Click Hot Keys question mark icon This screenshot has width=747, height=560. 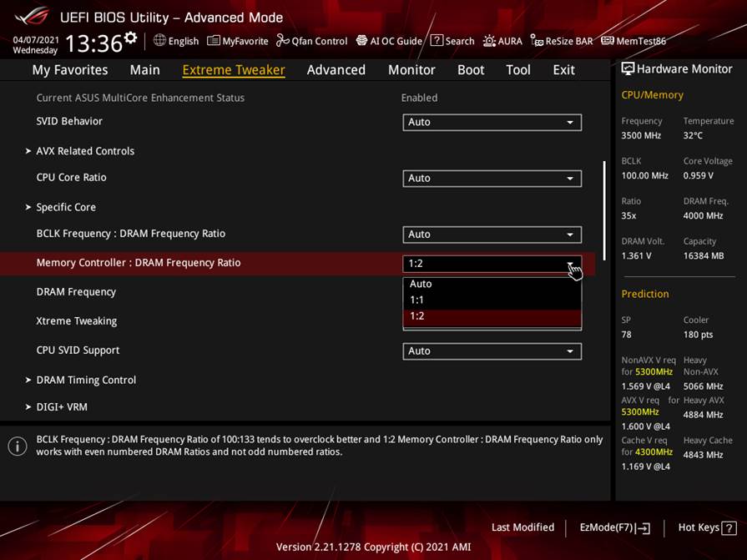pyautogui.click(x=729, y=528)
